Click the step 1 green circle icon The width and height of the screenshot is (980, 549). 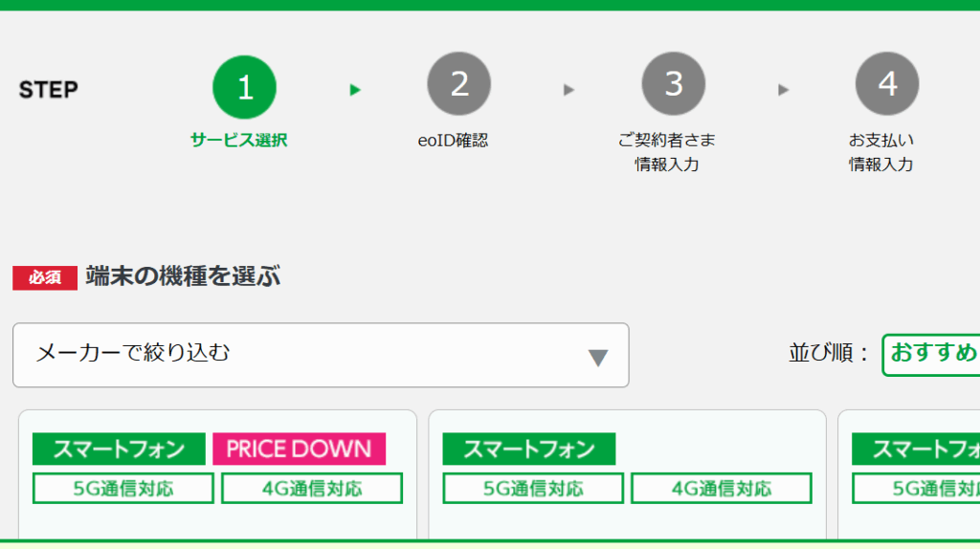(244, 87)
